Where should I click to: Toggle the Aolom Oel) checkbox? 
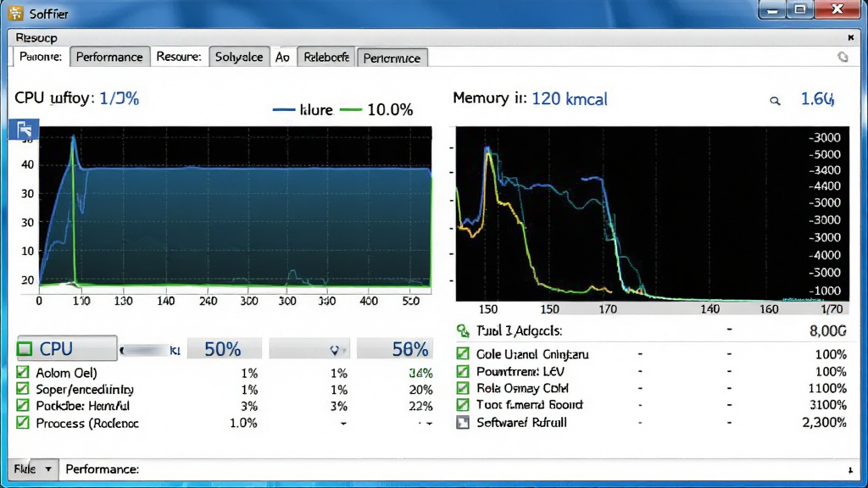[x=23, y=373]
